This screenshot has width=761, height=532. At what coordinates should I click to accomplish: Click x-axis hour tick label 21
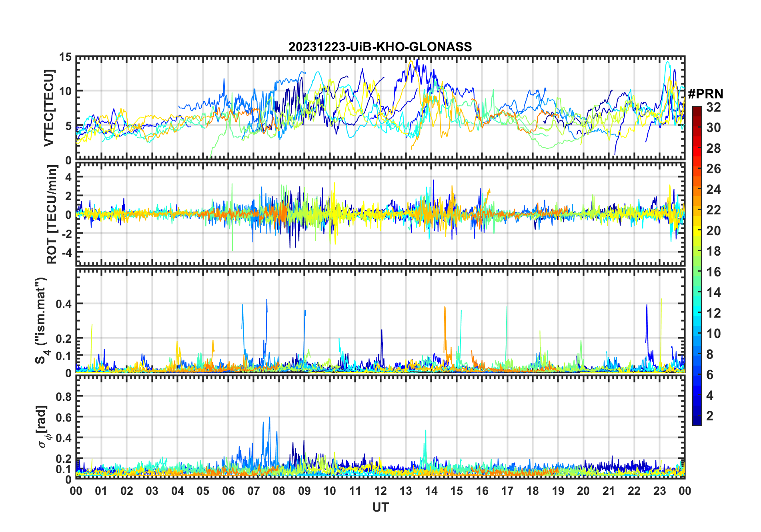coord(609,491)
